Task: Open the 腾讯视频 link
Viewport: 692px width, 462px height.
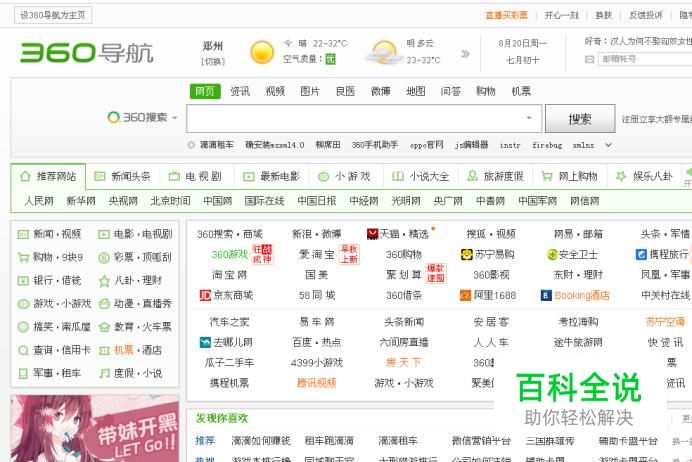Action: point(316,383)
